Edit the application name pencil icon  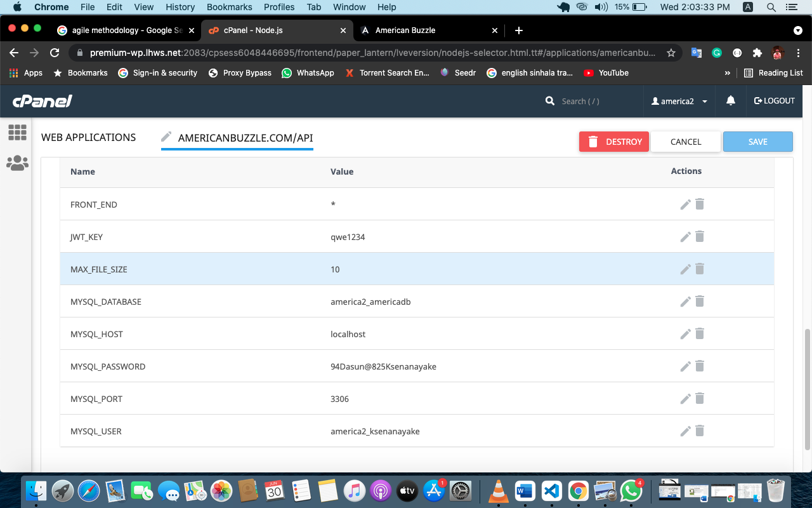166,137
